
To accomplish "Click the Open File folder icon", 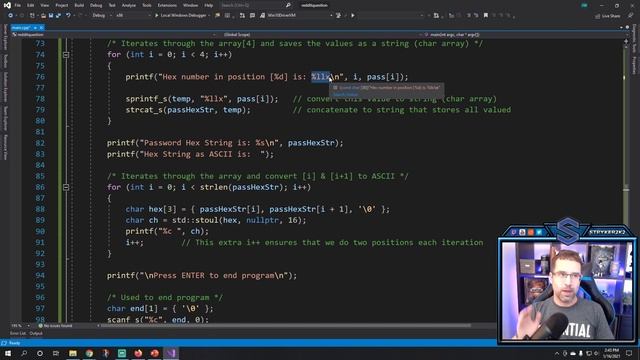I will click(x=43, y=16).
